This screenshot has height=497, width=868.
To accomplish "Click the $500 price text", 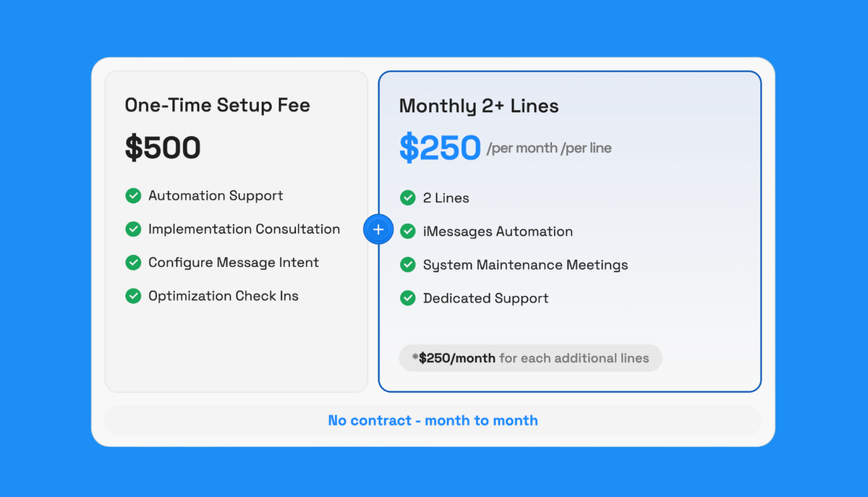I will (163, 148).
